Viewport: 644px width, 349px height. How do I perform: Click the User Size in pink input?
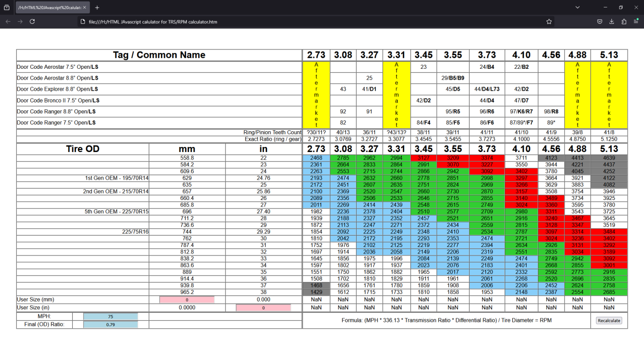(x=264, y=307)
